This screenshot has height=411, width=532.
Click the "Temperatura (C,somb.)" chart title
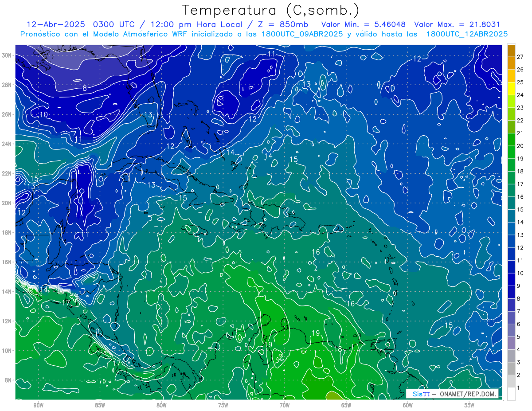tap(271, 11)
